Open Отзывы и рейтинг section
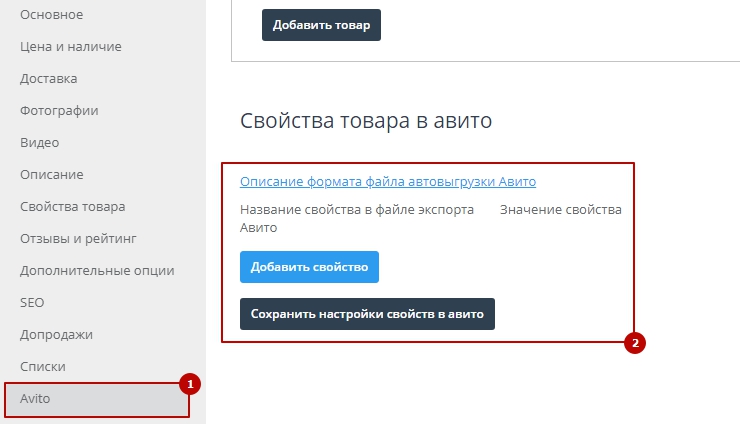This screenshot has width=740, height=424. pyautogui.click(x=77, y=239)
